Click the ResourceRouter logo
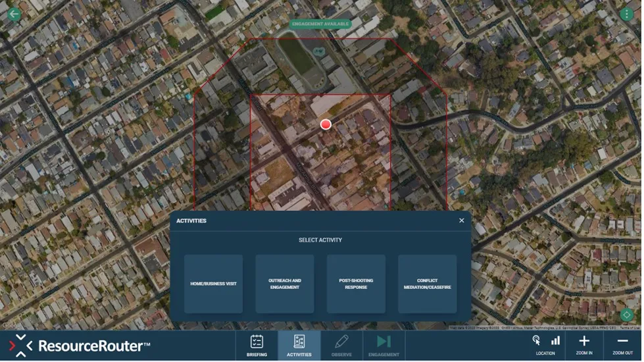Screen dimensions: 644x362 (80, 346)
